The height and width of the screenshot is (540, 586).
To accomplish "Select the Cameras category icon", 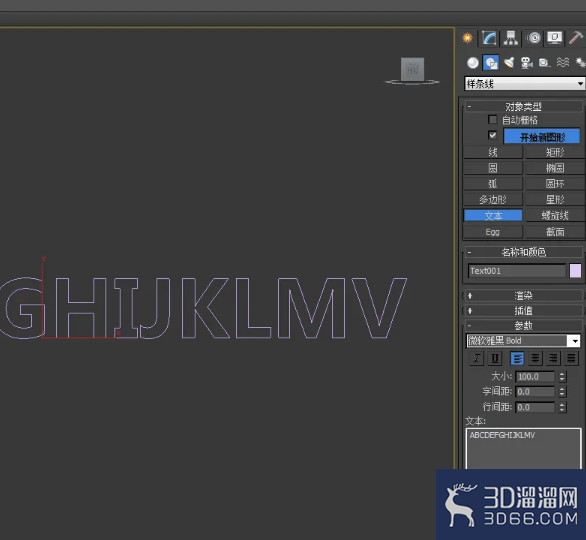I will click(x=527, y=62).
